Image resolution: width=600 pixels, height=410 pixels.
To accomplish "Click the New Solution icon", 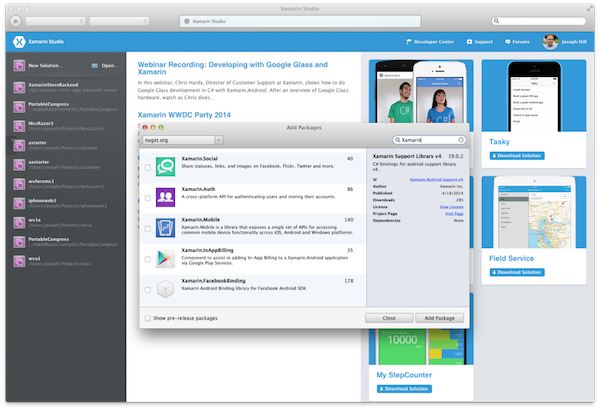I will coord(19,66).
